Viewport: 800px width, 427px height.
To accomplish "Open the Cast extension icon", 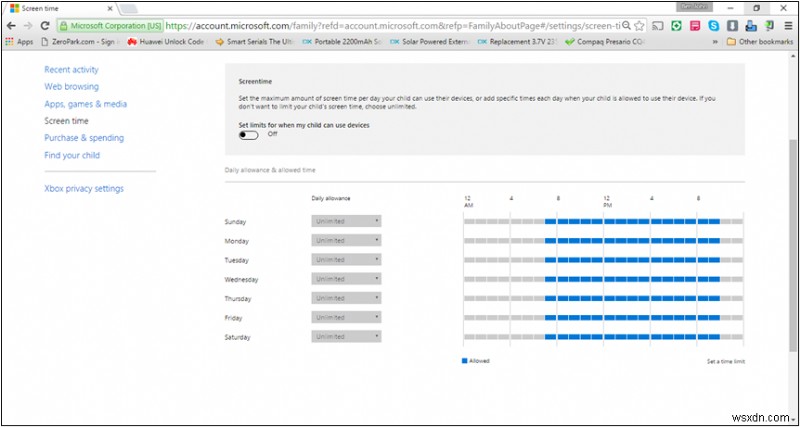I will point(658,26).
